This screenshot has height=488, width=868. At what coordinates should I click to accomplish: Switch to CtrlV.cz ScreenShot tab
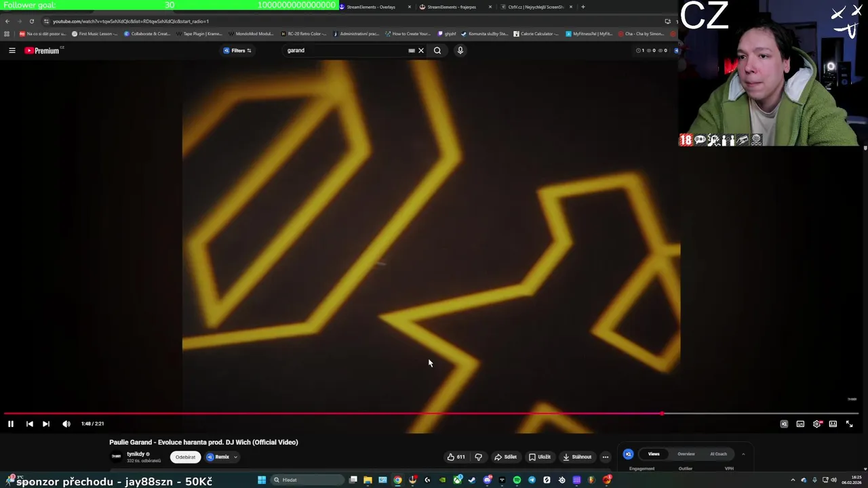click(536, 7)
